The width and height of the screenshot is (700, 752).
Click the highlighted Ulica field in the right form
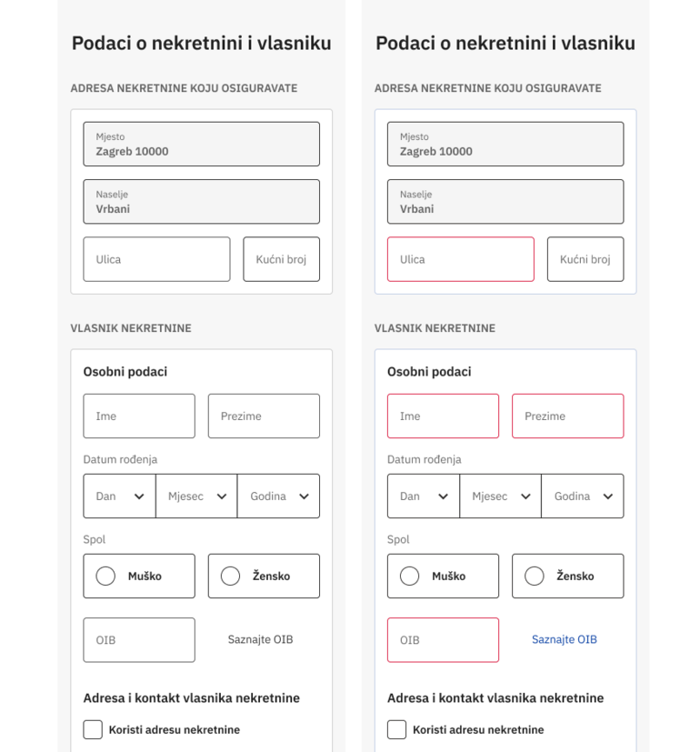coord(459,259)
